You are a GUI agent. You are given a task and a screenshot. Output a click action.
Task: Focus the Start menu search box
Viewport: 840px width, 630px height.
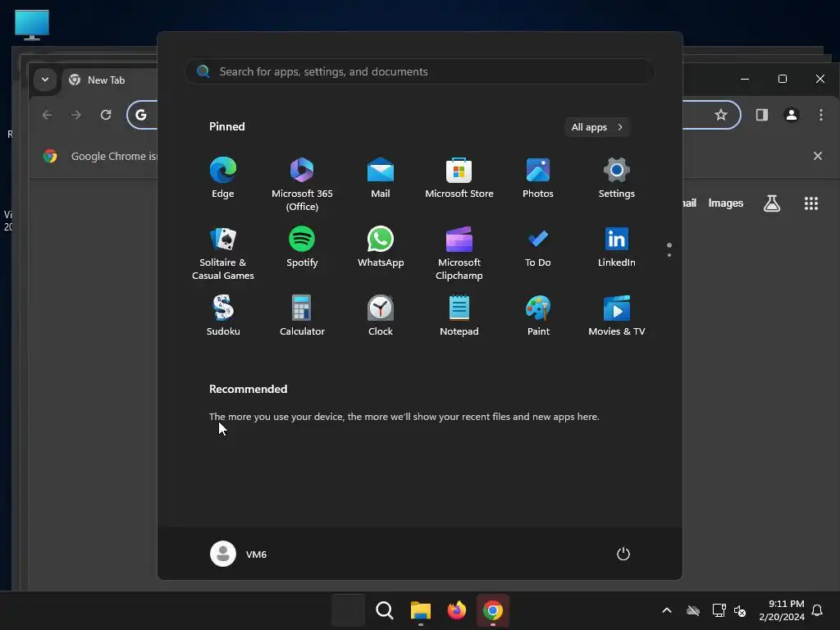coord(419,71)
